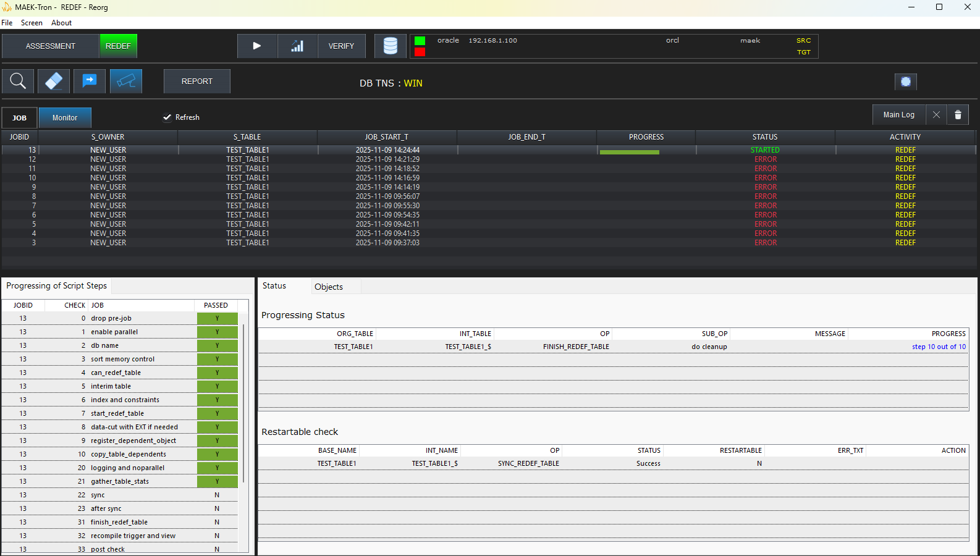Viewport: 980px width, 556px height.
Task: Select job row started 2025-11-09 14:21:29
Action: [489, 159]
